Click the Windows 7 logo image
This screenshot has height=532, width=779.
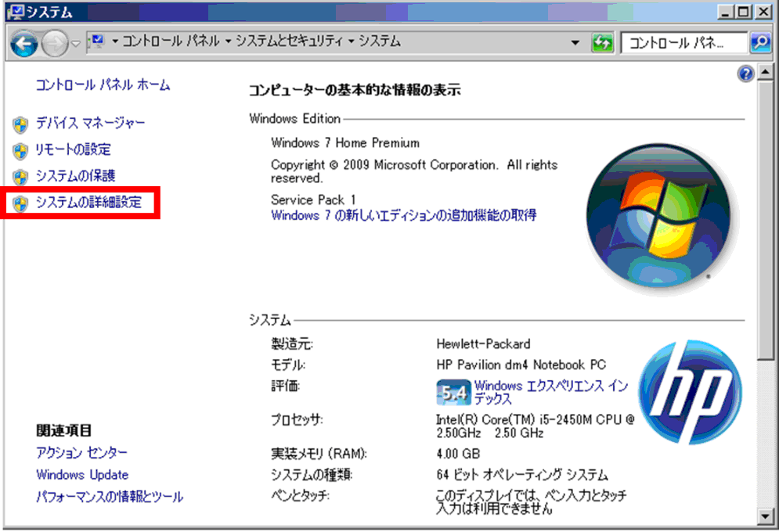(658, 217)
